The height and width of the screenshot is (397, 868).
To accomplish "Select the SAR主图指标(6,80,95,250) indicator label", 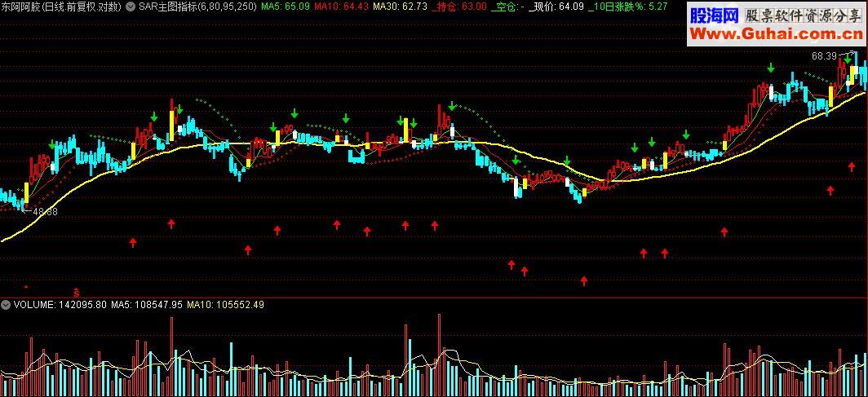I will coord(197,7).
